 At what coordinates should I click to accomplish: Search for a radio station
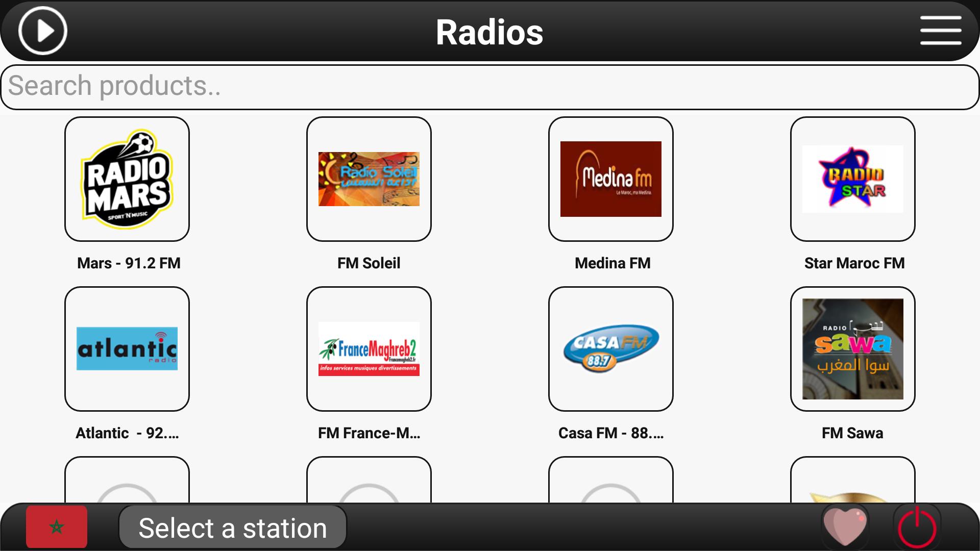coord(489,84)
